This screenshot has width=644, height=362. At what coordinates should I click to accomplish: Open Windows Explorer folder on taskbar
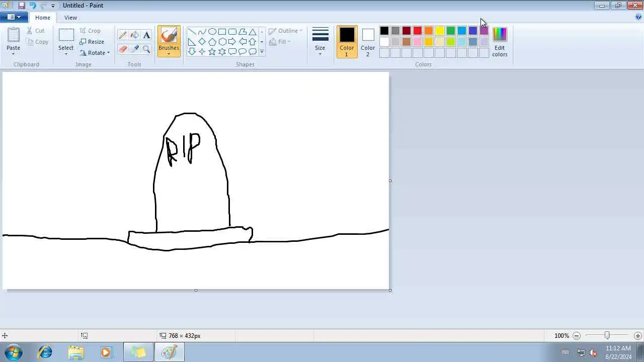click(76, 352)
